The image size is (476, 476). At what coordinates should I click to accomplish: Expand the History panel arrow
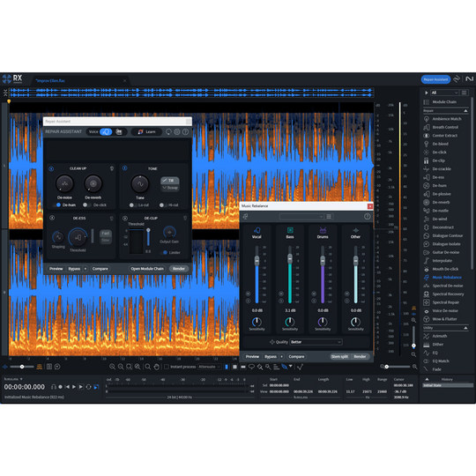(x=427, y=379)
